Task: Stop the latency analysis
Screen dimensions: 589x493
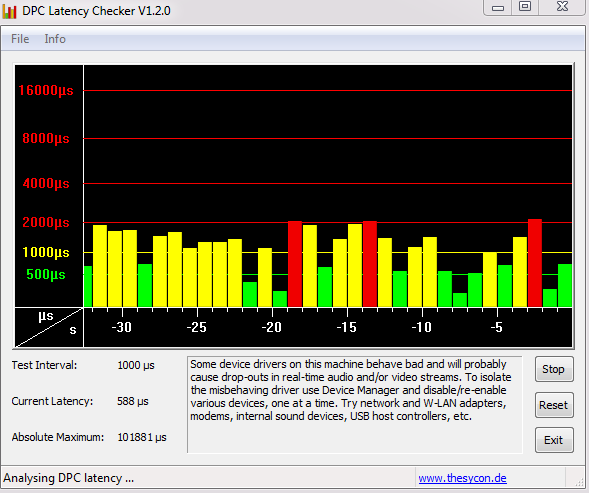Action: point(554,369)
